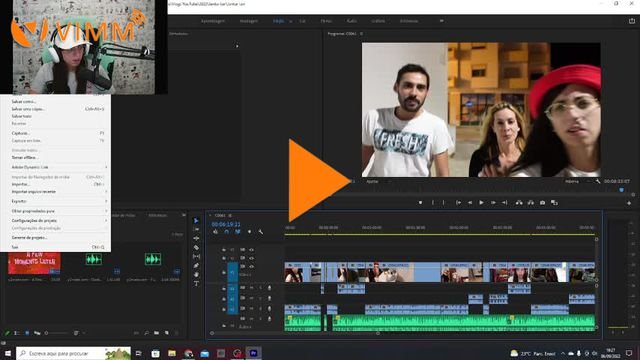Choose Sair to quit

57,247
